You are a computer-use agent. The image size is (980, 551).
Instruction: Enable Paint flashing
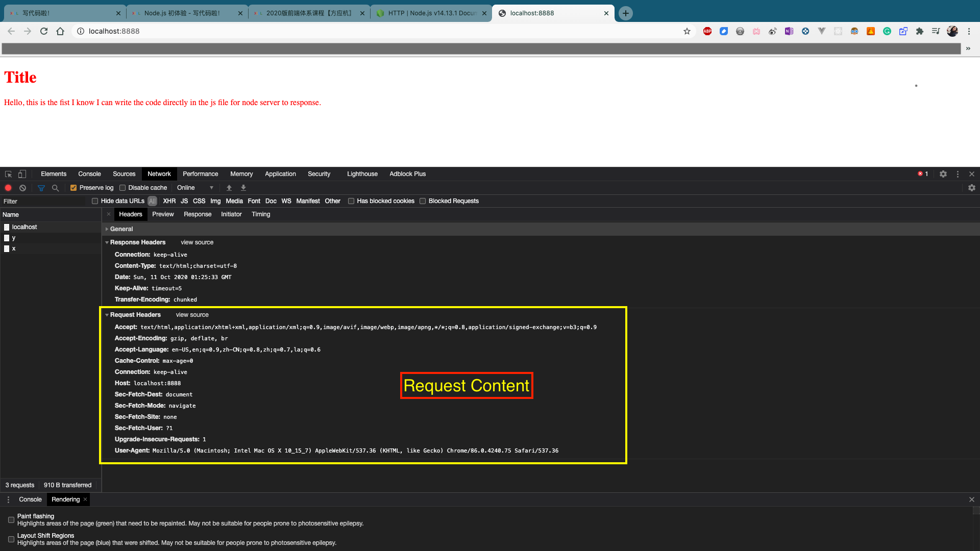click(11, 520)
